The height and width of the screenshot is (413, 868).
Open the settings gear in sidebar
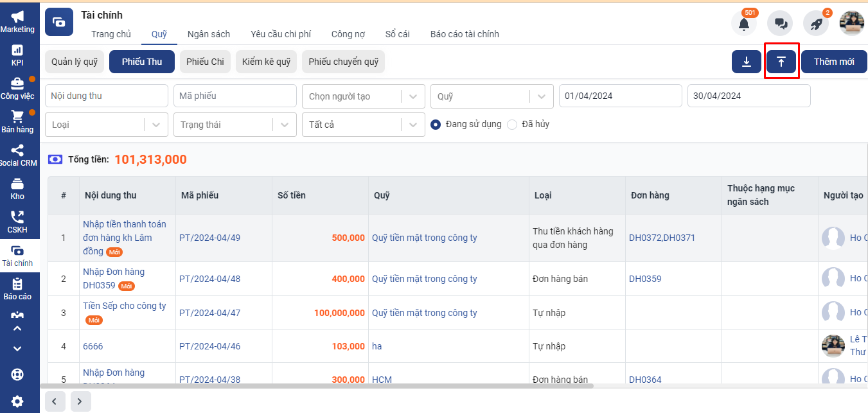point(17,401)
